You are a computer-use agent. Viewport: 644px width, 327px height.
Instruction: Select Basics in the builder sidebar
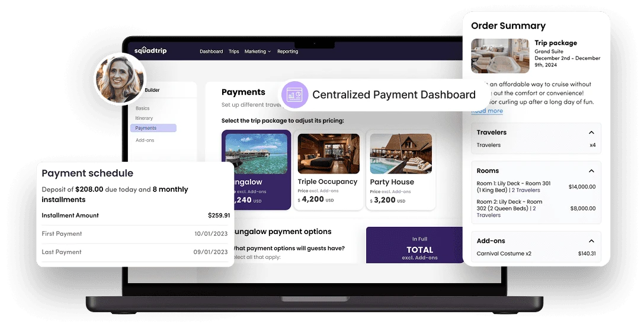142,108
